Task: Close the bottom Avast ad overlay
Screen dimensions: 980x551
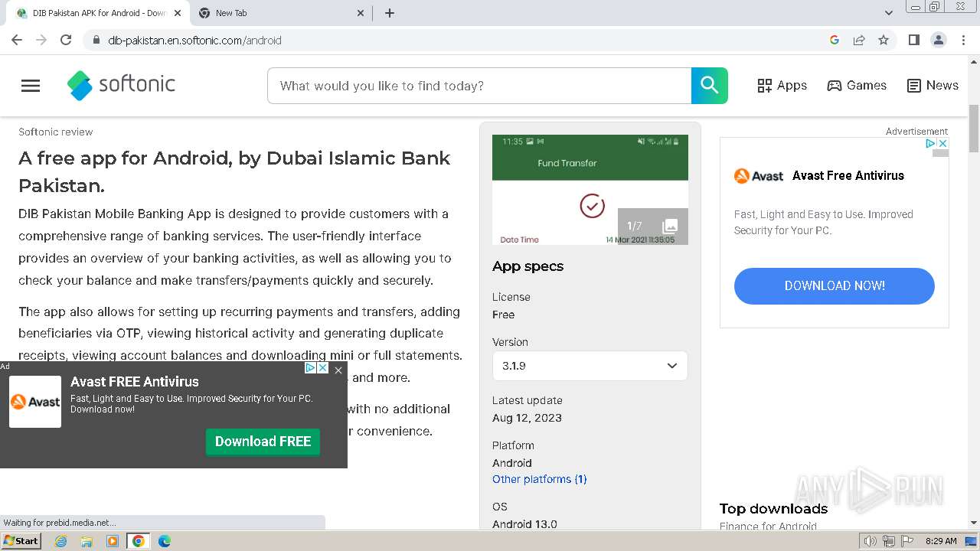Action: point(338,370)
